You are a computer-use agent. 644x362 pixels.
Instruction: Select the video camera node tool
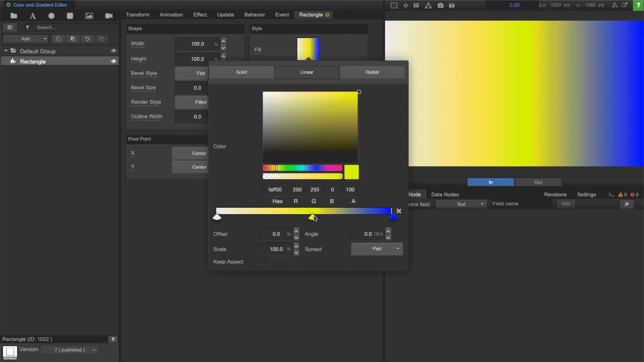[x=109, y=16]
